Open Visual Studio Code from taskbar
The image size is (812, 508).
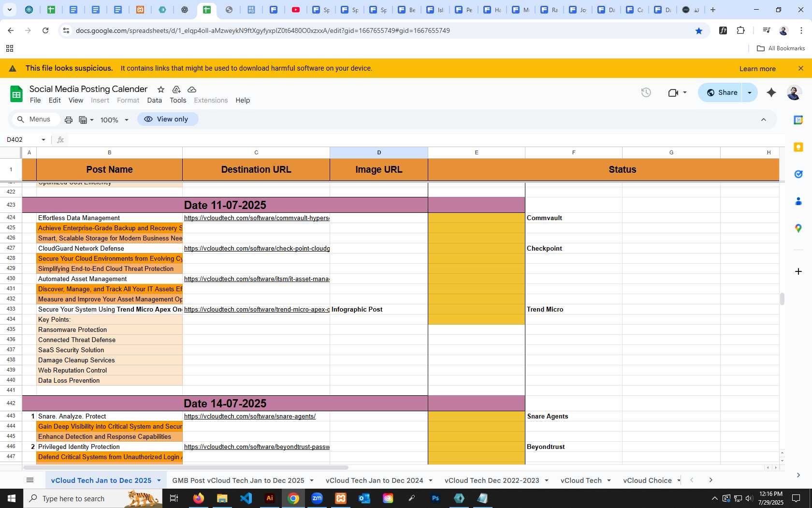(x=246, y=498)
